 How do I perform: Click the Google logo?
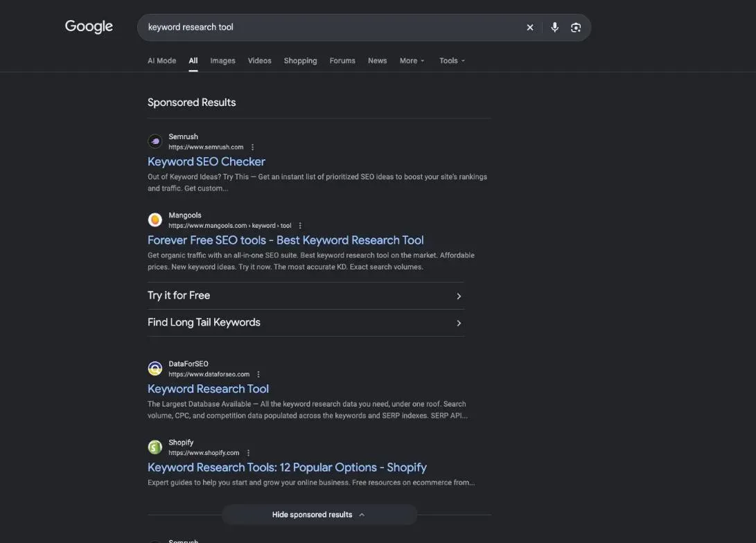89,26
